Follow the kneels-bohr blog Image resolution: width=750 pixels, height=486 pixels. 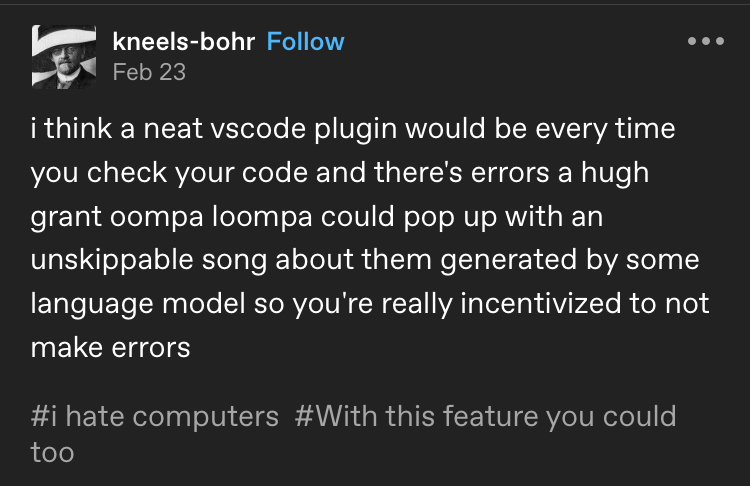pos(305,42)
